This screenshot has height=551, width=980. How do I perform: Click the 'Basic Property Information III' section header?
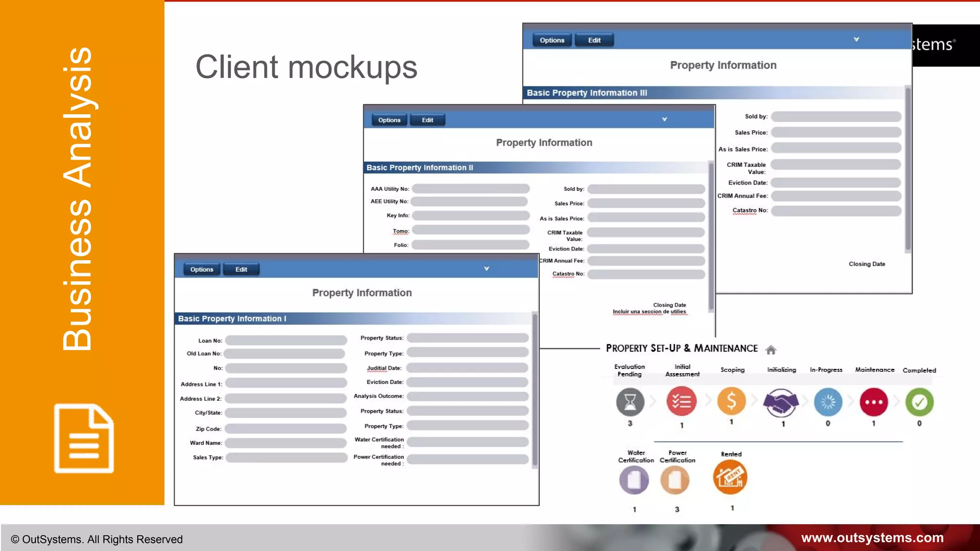[x=587, y=93]
